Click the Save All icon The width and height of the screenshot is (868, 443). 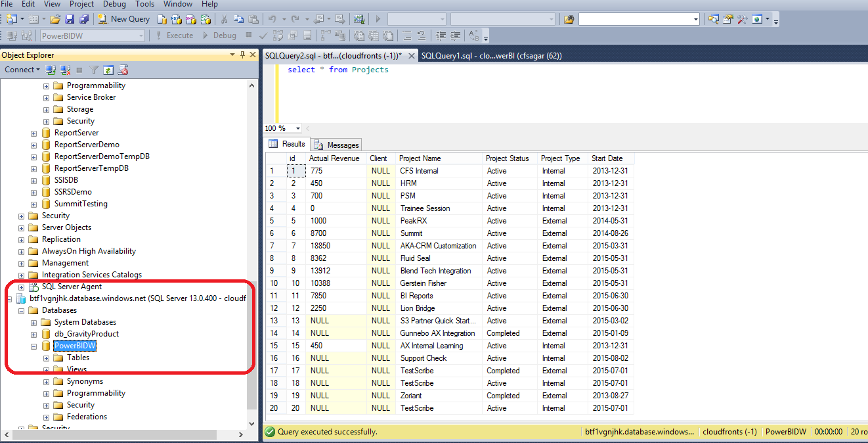click(84, 19)
